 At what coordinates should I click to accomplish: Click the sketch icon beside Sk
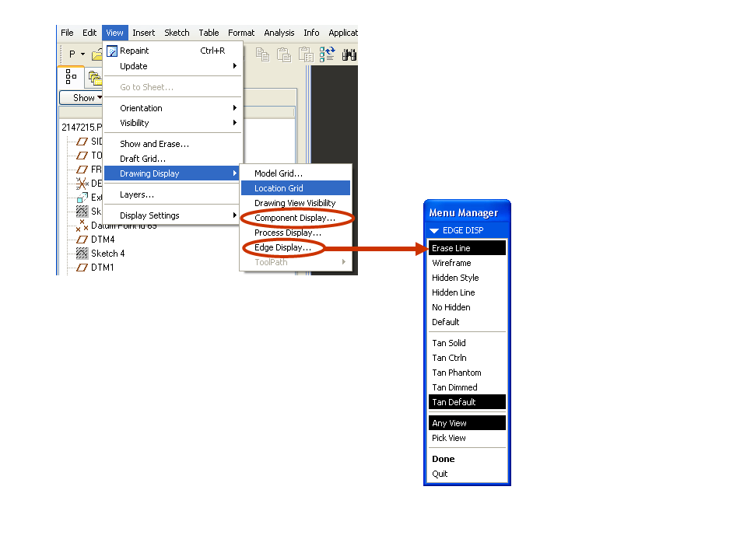(82, 212)
